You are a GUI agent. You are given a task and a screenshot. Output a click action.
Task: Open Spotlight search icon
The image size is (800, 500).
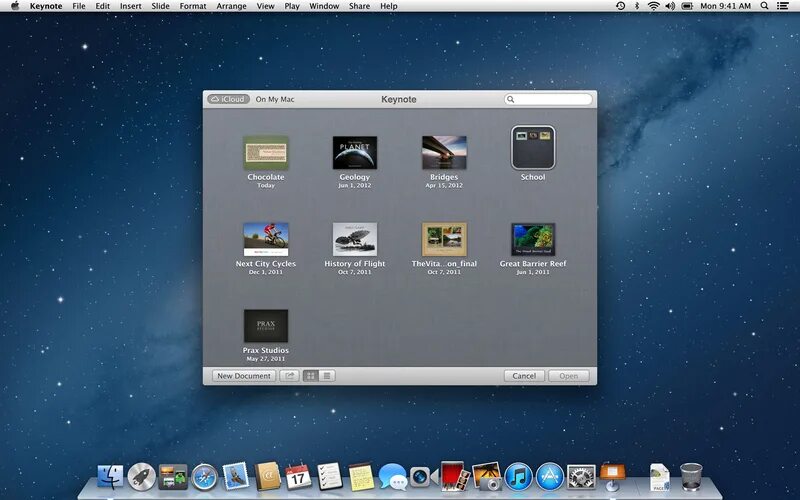click(x=764, y=6)
